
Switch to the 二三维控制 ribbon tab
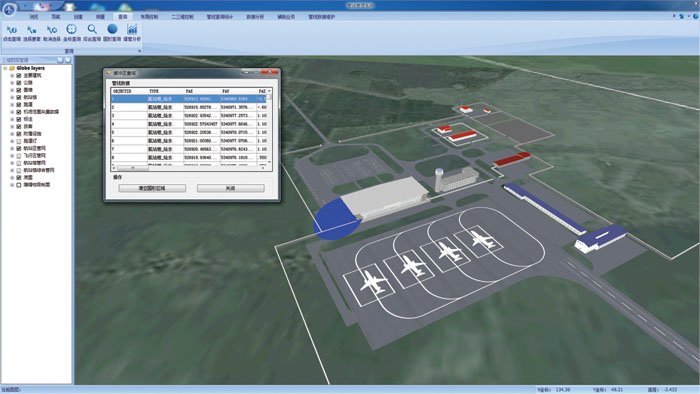(182, 17)
